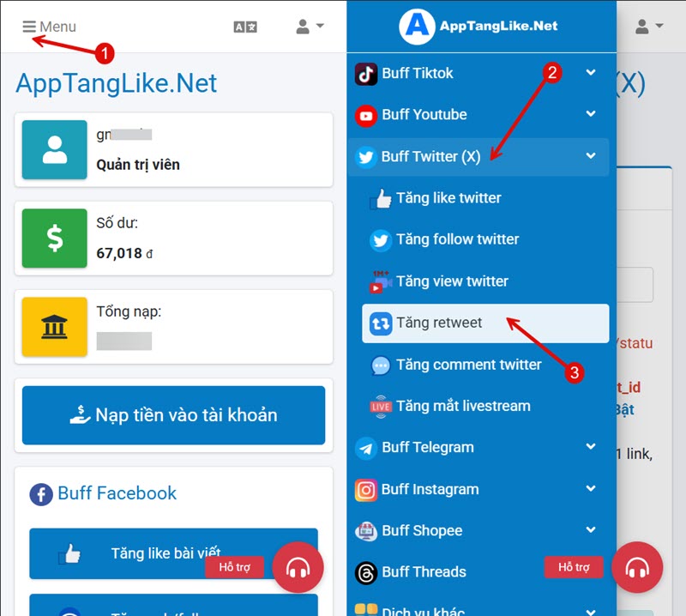Click the YouTube icon in the sidebar
The image size is (686, 616).
tap(366, 116)
